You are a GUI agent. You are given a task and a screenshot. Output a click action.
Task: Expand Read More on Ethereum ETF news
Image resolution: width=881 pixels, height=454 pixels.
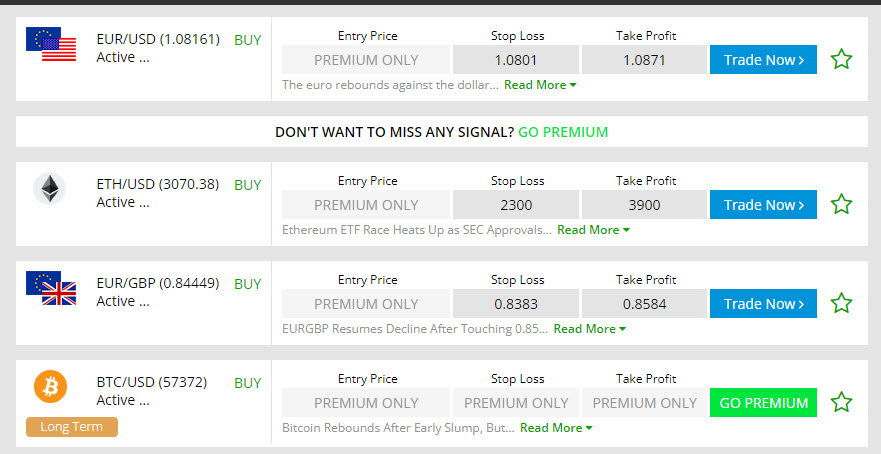click(x=593, y=230)
